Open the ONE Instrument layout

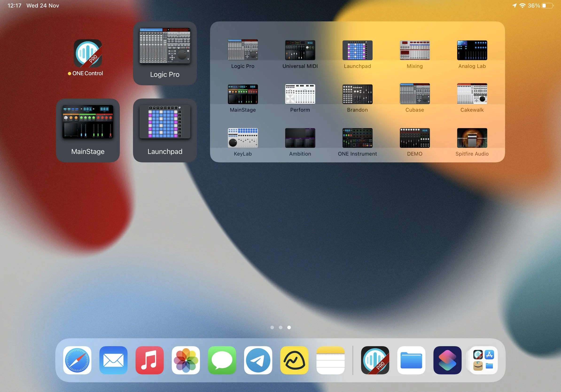tap(357, 138)
